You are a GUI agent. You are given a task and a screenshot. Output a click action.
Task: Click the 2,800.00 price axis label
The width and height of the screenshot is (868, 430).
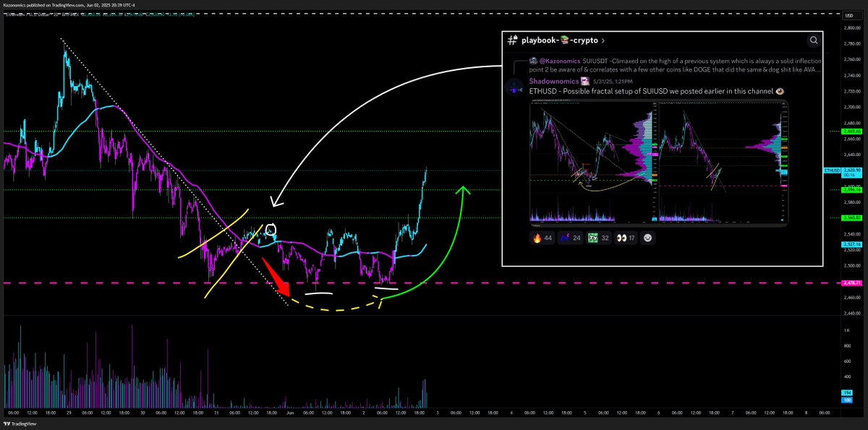click(x=851, y=27)
